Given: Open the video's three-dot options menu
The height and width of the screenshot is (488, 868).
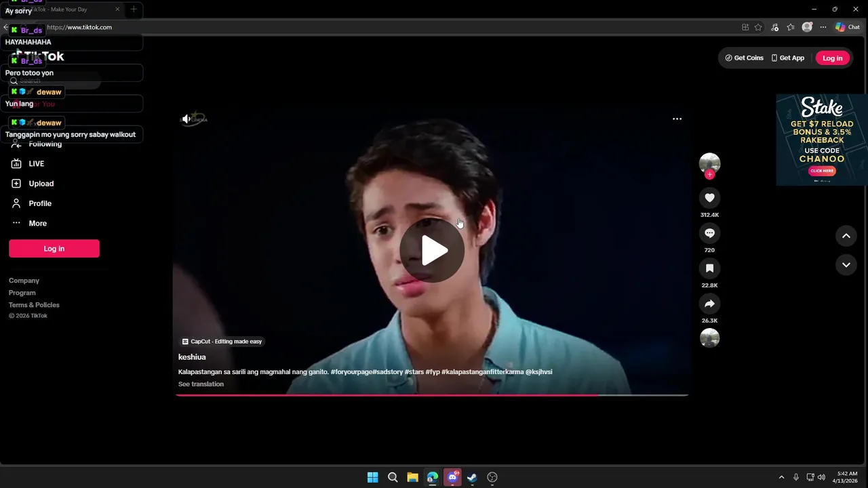Looking at the screenshot, I should click(x=677, y=119).
